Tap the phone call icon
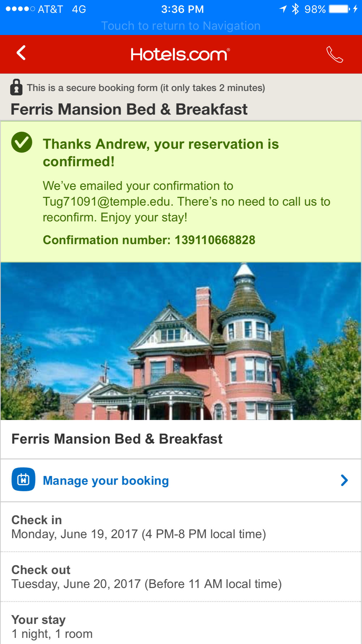 coord(334,54)
